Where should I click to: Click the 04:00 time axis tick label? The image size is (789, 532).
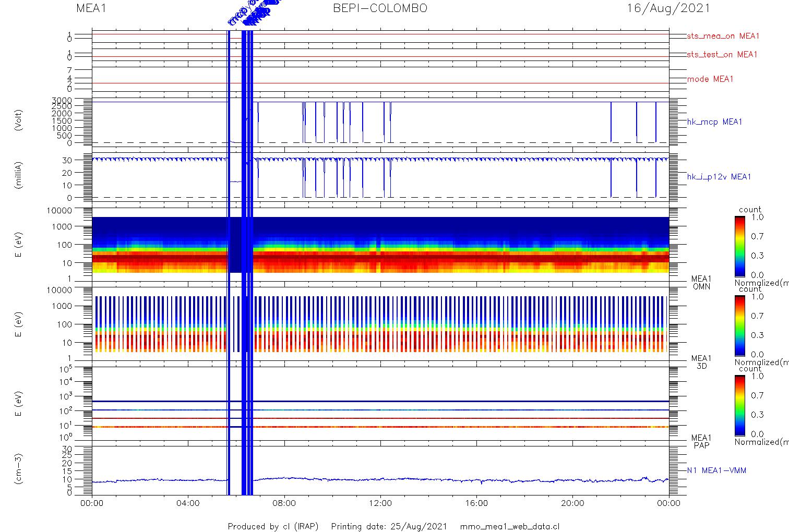tap(188, 503)
